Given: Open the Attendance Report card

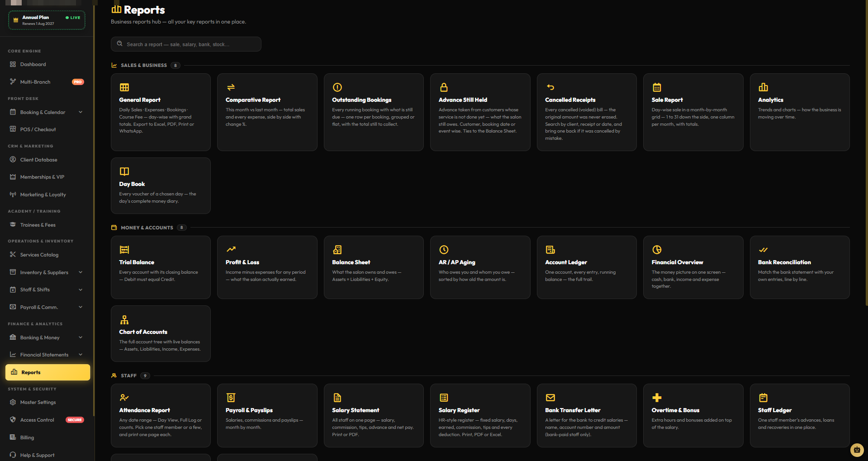Looking at the screenshot, I should point(161,415).
